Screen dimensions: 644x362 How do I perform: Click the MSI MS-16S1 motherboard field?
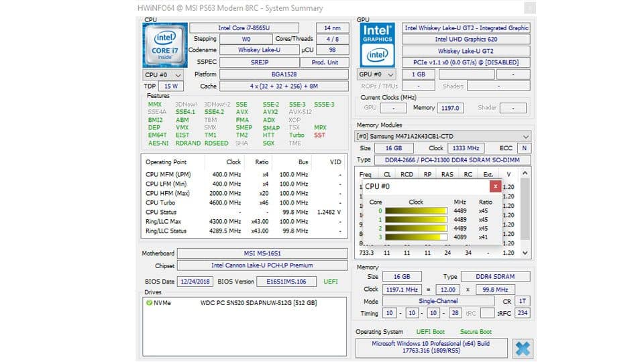(262, 253)
